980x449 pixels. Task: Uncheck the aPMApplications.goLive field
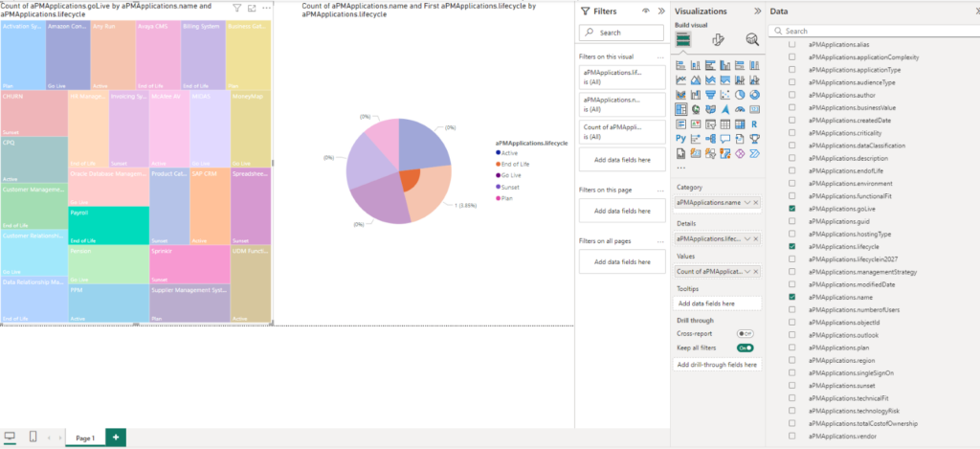(791, 208)
